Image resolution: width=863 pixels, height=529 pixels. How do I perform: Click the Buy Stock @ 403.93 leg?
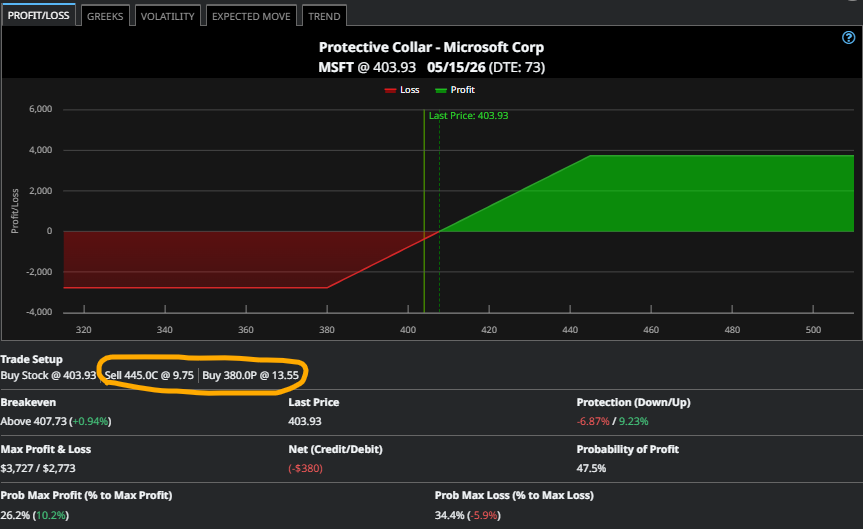point(48,375)
